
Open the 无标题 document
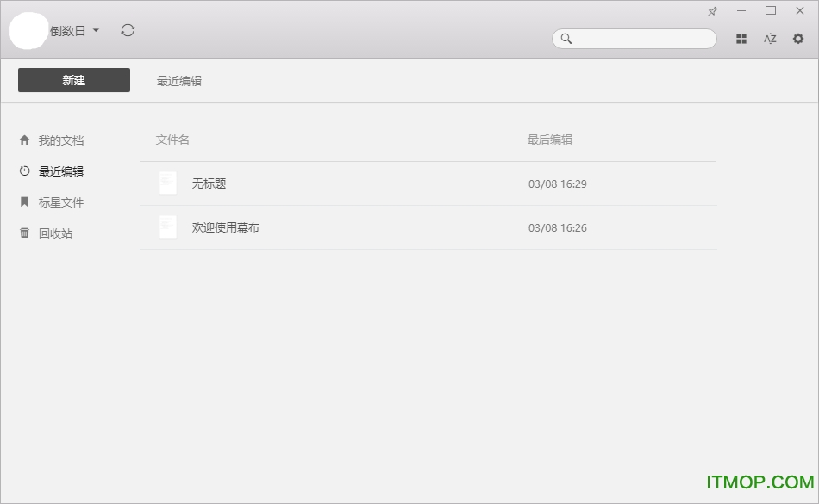click(209, 184)
